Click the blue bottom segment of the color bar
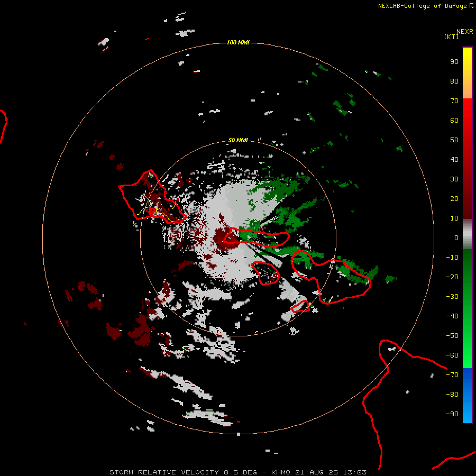 point(467,396)
